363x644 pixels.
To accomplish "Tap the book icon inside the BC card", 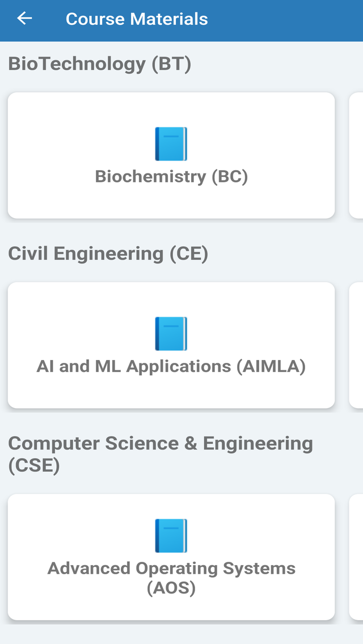I will coord(171,143).
